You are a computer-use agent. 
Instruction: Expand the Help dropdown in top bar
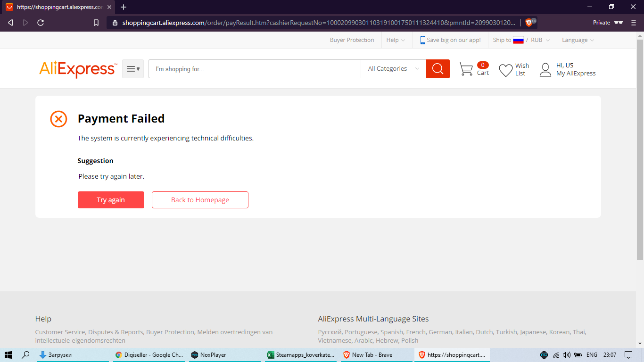(396, 40)
